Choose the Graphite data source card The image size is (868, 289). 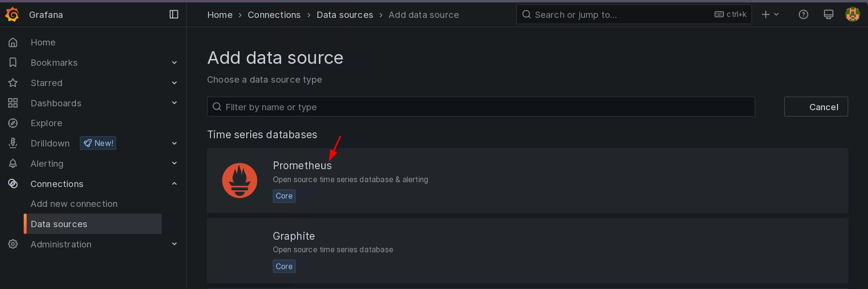coord(527,250)
